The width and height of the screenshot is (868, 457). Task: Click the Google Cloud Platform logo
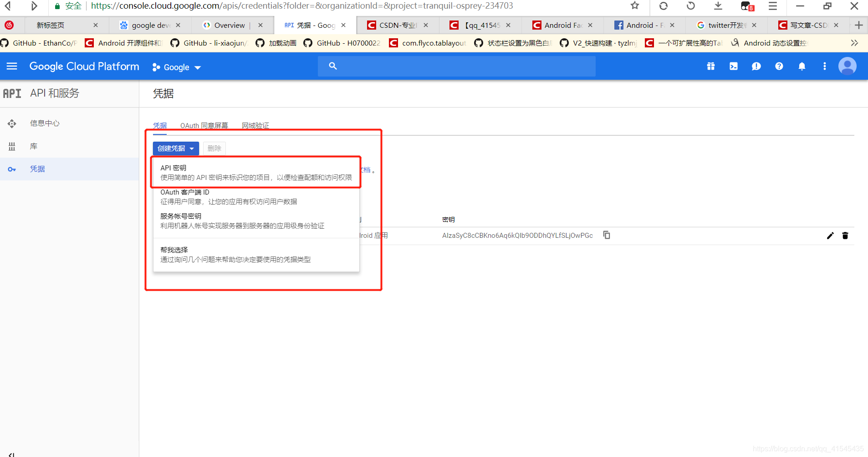click(84, 67)
